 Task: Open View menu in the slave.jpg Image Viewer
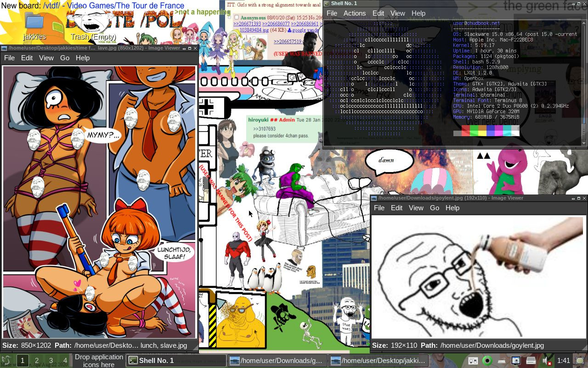pos(46,58)
